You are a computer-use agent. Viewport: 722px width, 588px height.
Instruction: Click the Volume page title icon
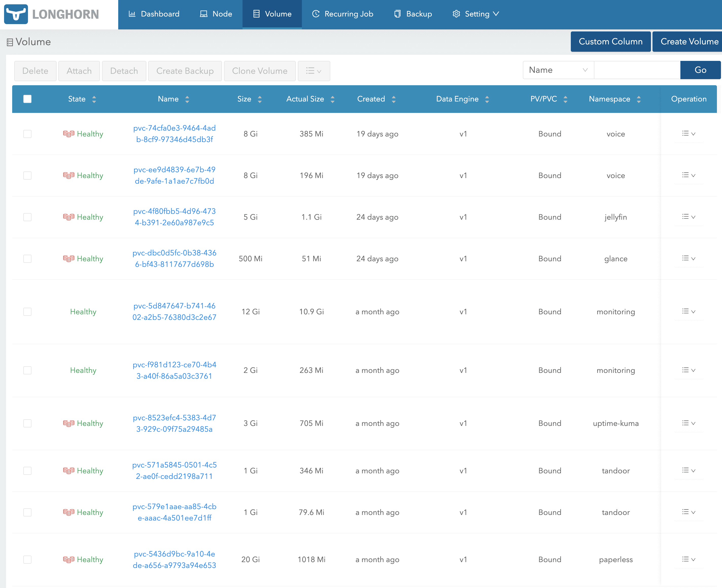(10, 42)
